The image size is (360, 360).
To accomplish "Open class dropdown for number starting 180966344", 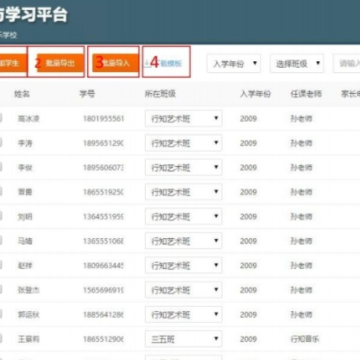I will pos(183,265).
